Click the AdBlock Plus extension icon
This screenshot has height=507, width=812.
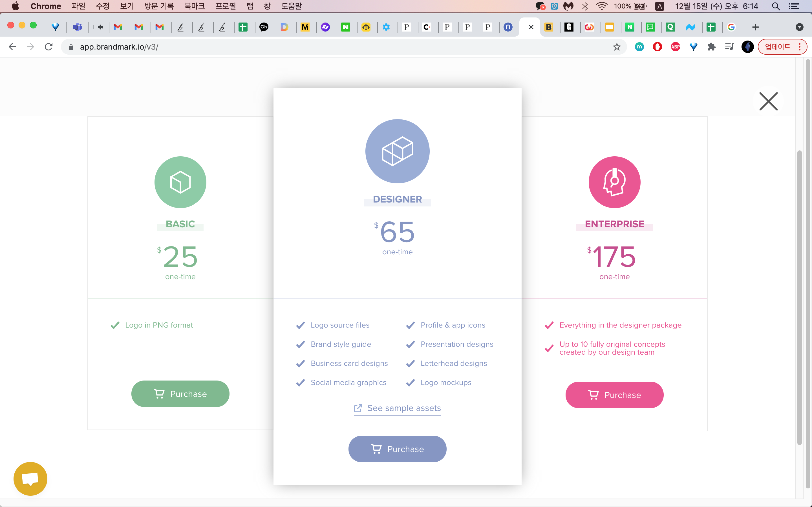point(675,47)
